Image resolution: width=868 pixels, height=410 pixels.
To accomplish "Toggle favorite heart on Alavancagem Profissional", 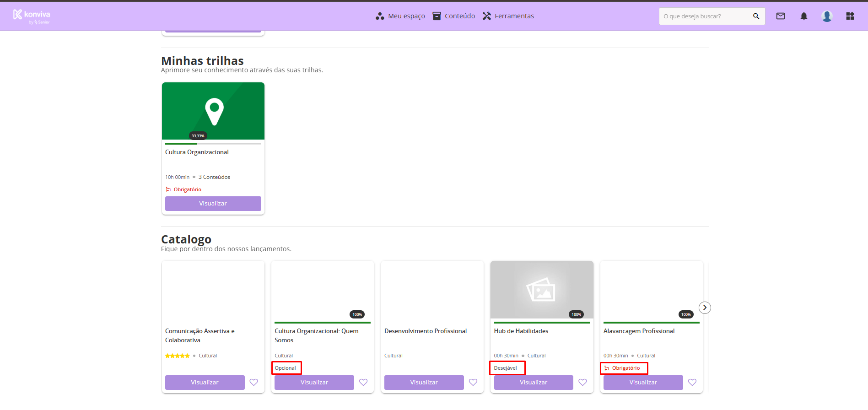I will pyautogui.click(x=692, y=382).
